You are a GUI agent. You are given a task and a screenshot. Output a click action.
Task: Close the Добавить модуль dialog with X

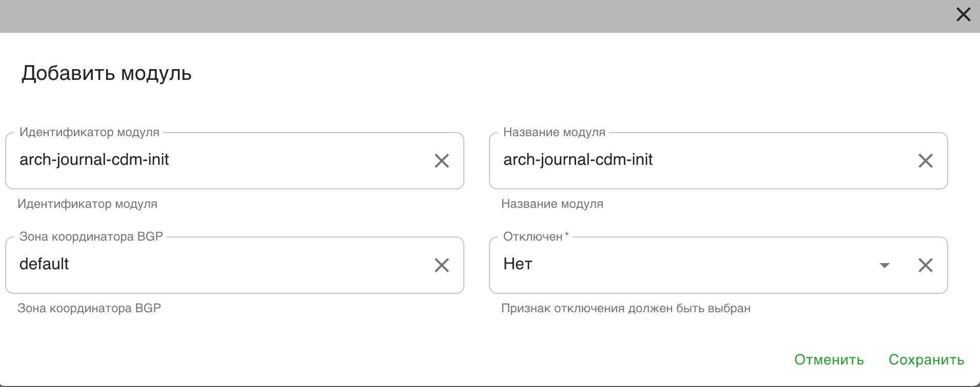(x=963, y=15)
